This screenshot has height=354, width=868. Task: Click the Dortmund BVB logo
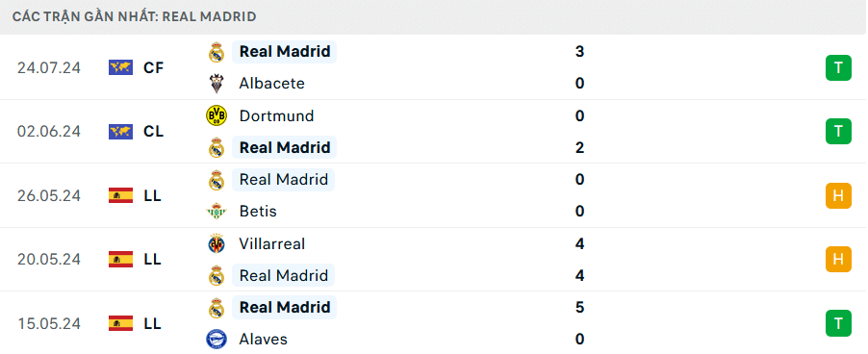click(216, 115)
